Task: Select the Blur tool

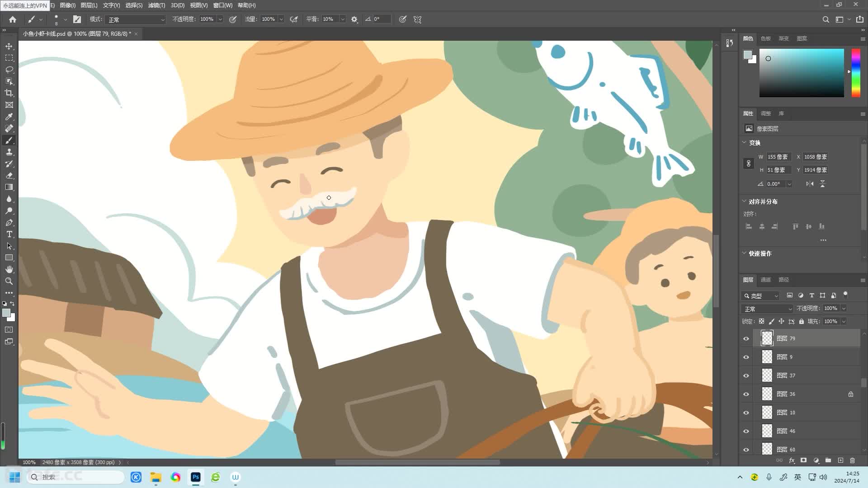Action: pos(9,199)
